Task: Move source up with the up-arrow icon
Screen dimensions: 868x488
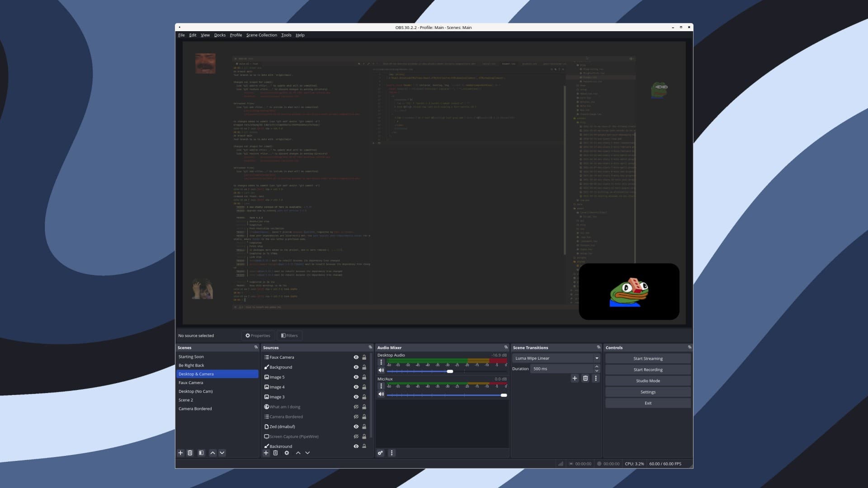Action: 297,453
